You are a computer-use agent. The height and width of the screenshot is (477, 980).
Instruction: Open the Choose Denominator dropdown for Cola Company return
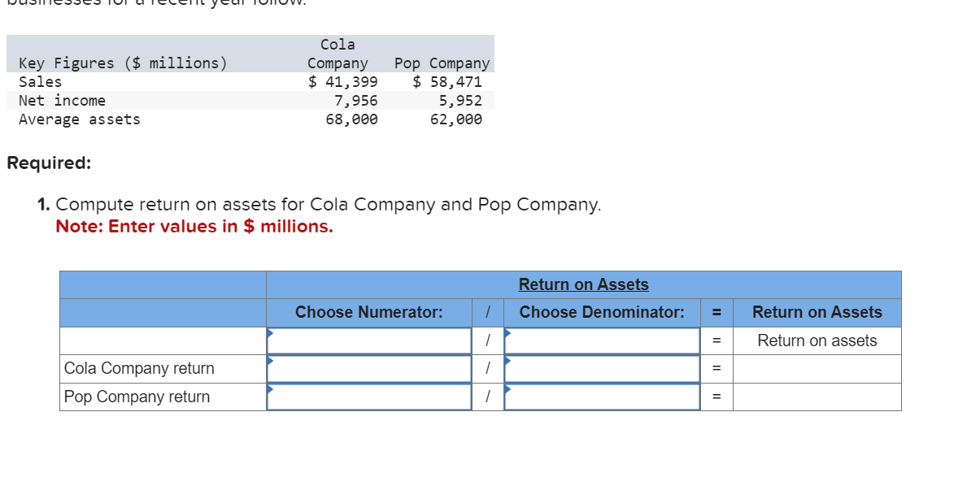point(600,368)
